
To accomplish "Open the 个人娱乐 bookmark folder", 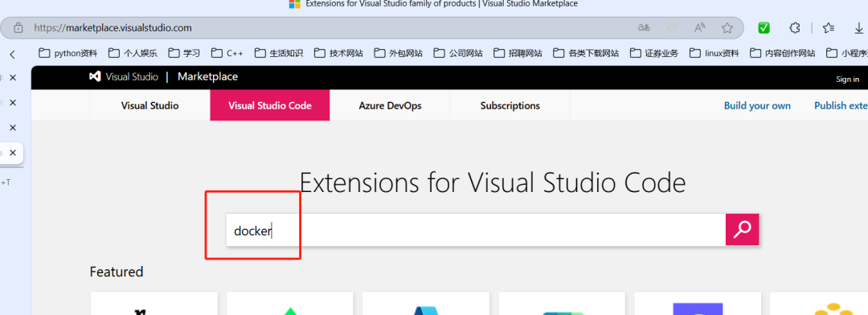I will click(x=133, y=53).
